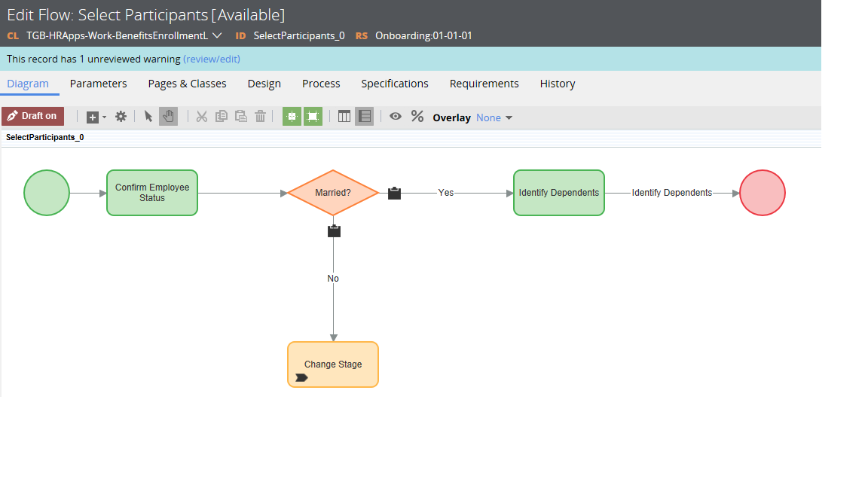Click the second green fit-to-screen icon
The image size is (868, 488).
tap(313, 117)
